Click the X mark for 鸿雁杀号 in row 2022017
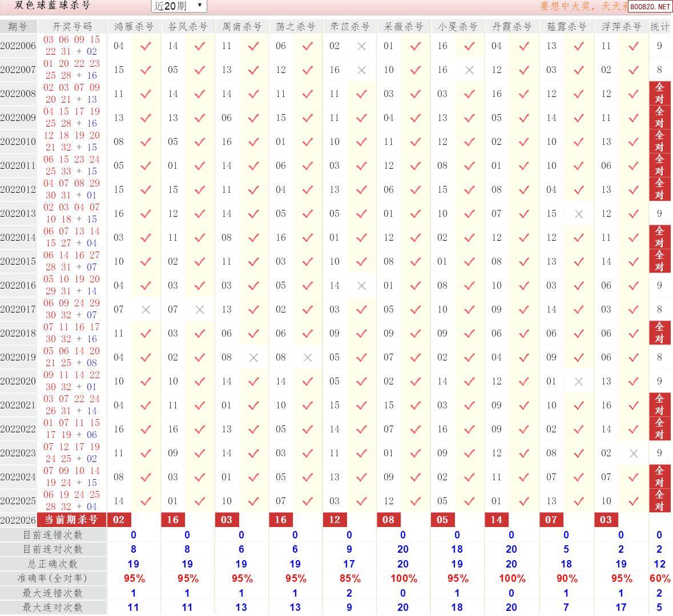This screenshot has width=673, height=616. [x=146, y=309]
